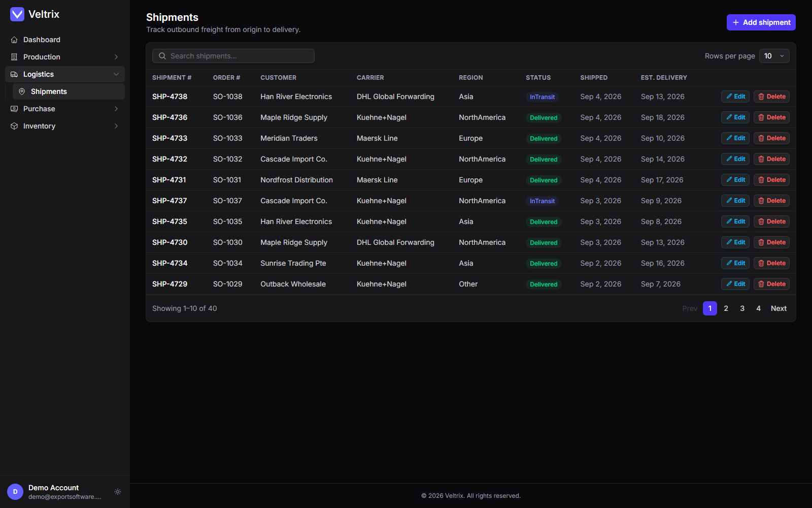
Task: Click trash icon for SHP-4730
Action: (761, 242)
